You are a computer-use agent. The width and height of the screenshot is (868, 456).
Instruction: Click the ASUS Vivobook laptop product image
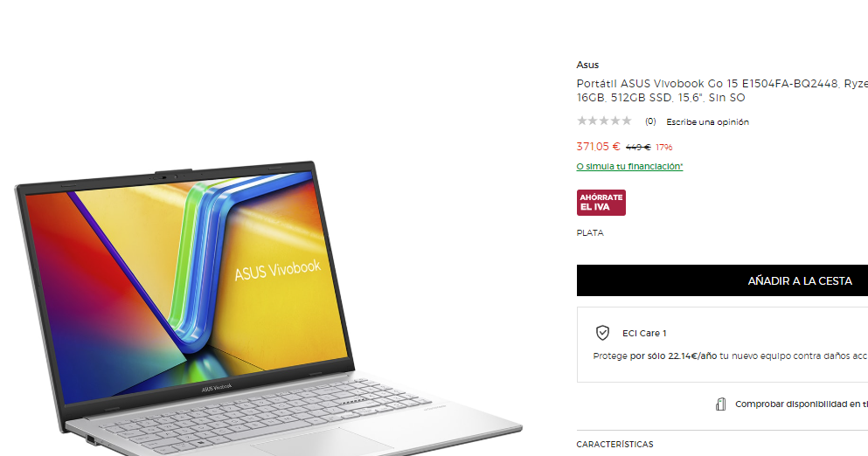point(268,308)
